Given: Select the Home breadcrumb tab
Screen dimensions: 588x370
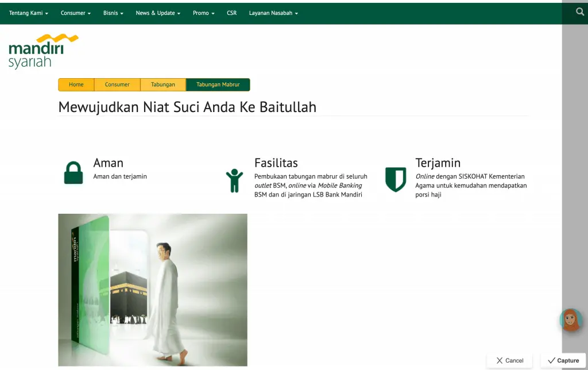Looking at the screenshot, I should [x=76, y=84].
